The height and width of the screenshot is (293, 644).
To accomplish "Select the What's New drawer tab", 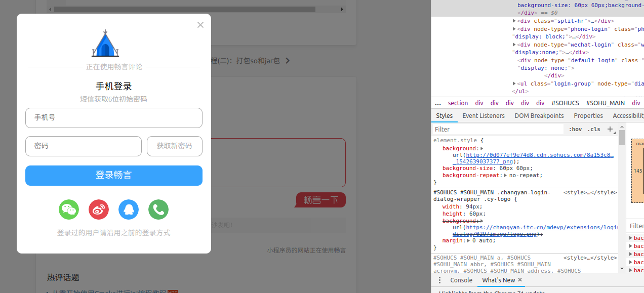I will pos(498,280).
